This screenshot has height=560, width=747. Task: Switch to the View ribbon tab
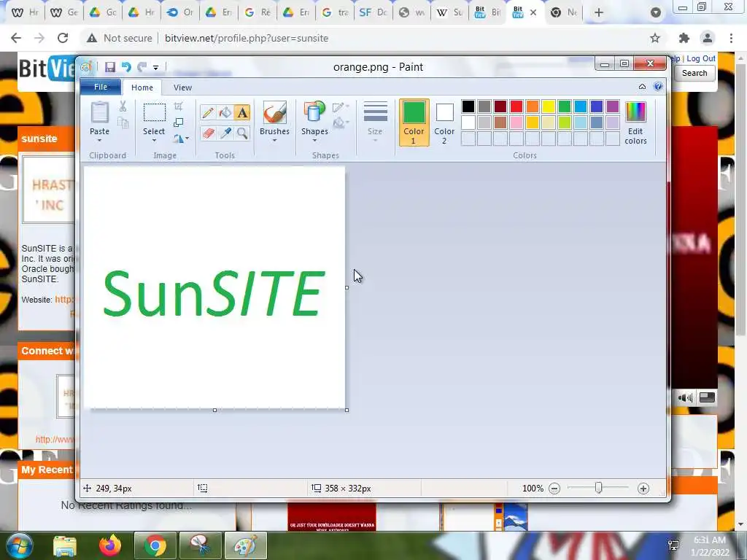[182, 87]
